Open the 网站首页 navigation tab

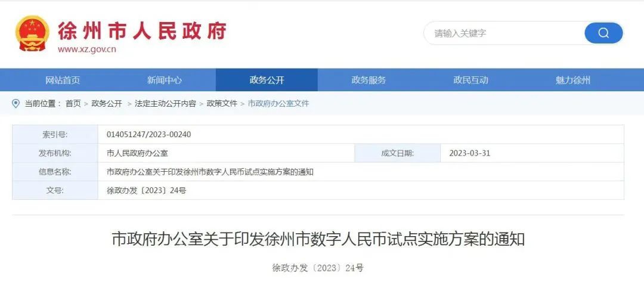pos(63,80)
